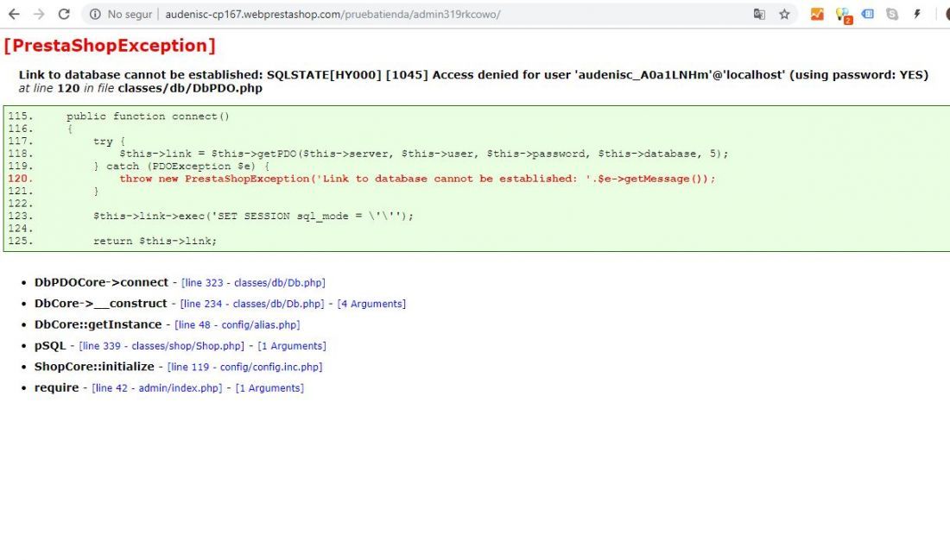Open link 'line 48 - config/alias.php'
950x560 pixels.
(x=237, y=325)
